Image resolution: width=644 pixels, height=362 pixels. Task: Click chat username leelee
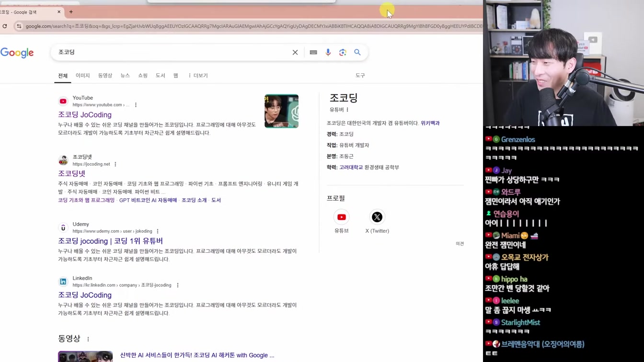pos(510,301)
